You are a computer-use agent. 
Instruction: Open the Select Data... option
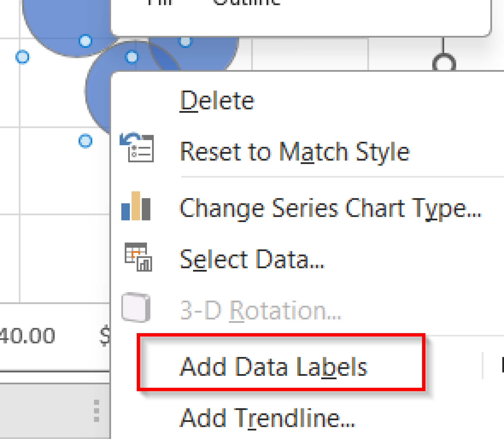tap(252, 259)
